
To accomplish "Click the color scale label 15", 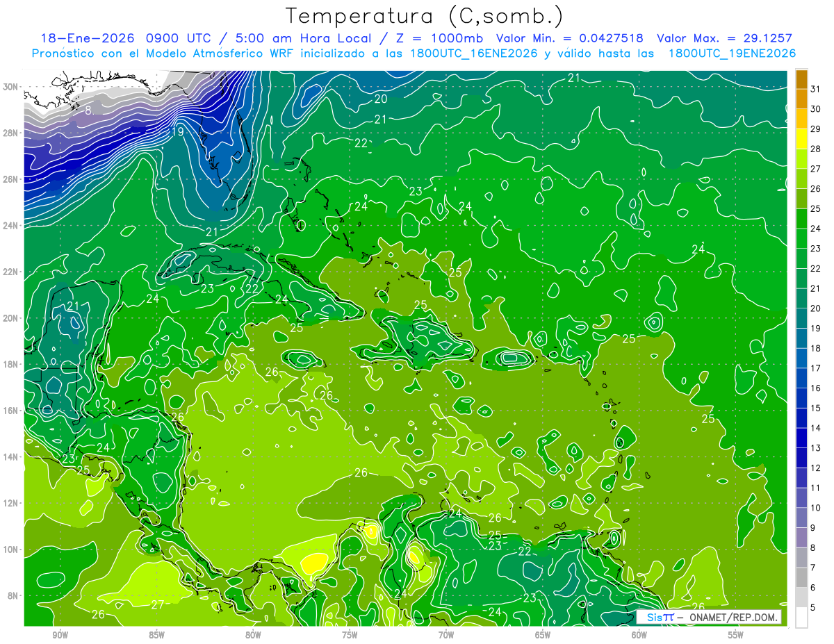I will pos(816,408).
